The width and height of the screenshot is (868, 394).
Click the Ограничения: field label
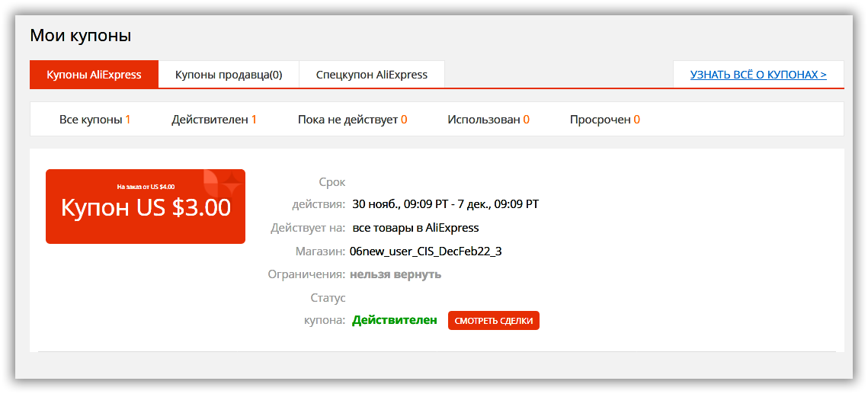(x=306, y=274)
